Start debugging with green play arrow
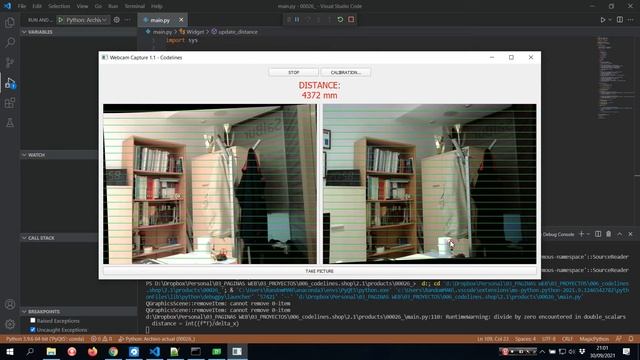This screenshot has height=360, width=640. tap(60, 20)
